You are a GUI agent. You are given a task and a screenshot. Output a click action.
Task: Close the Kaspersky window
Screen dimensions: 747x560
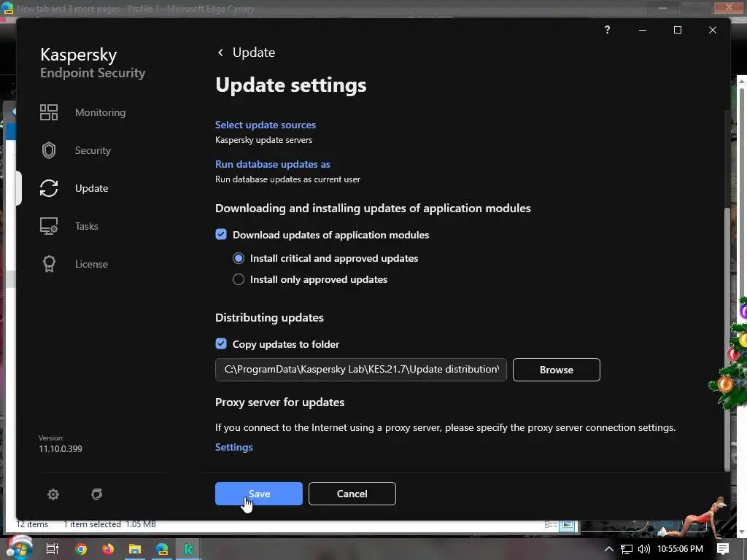[x=713, y=30]
